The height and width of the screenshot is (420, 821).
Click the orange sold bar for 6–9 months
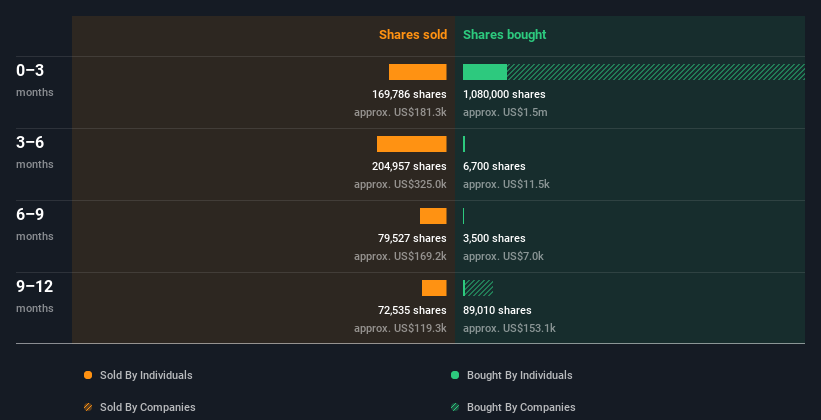coord(433,216)
